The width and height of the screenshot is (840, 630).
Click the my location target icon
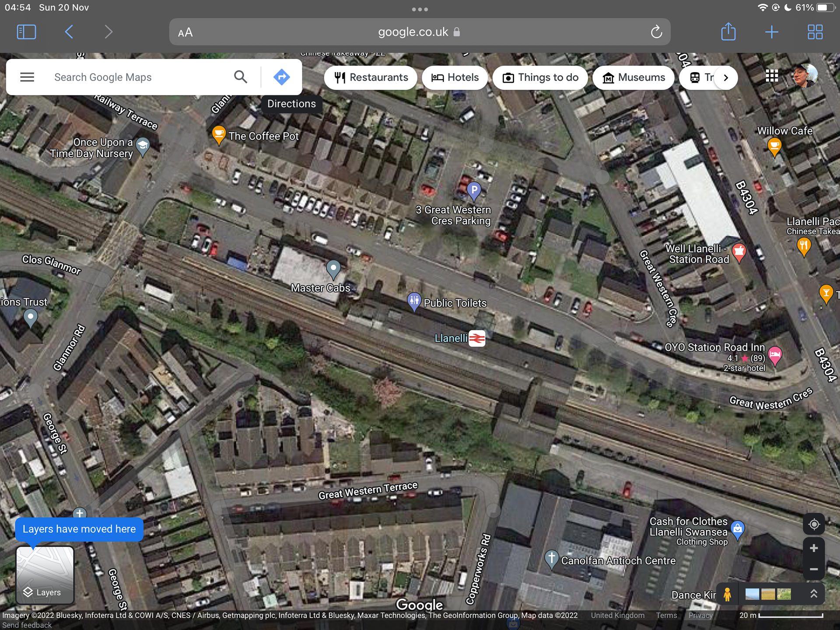tap(814, 524)
